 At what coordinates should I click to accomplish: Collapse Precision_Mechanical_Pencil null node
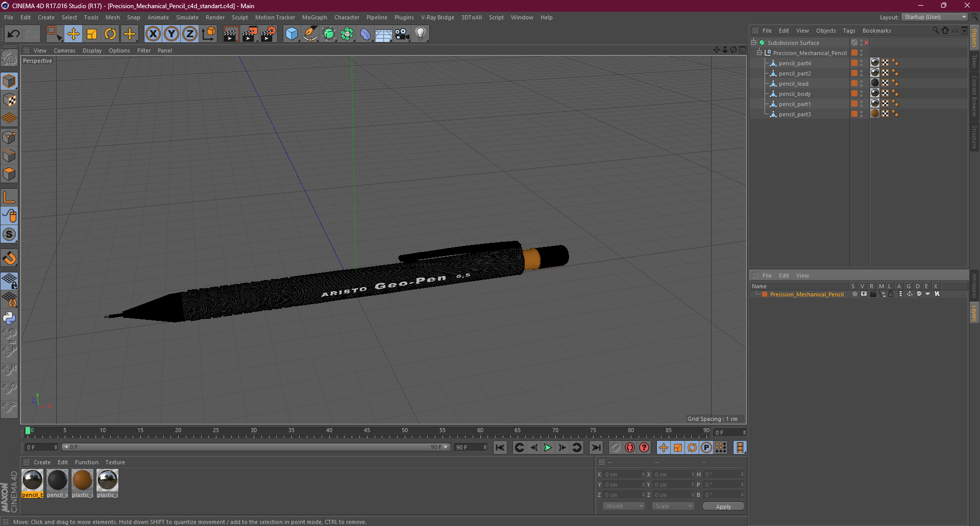pos(759,53)
